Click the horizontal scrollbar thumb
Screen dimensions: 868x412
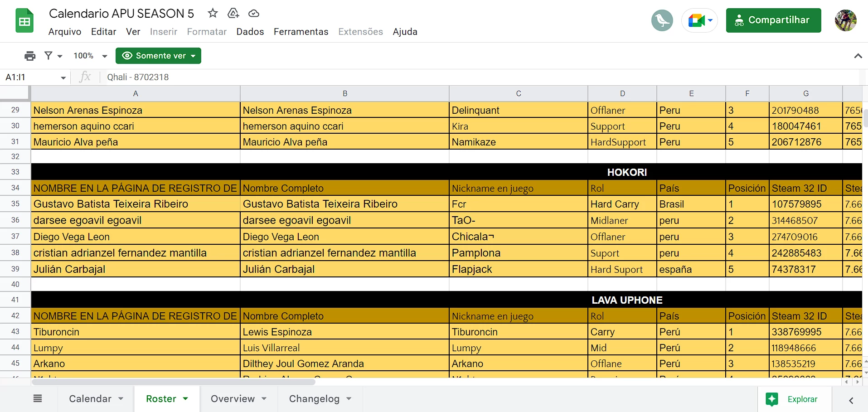tap(174, 382)
